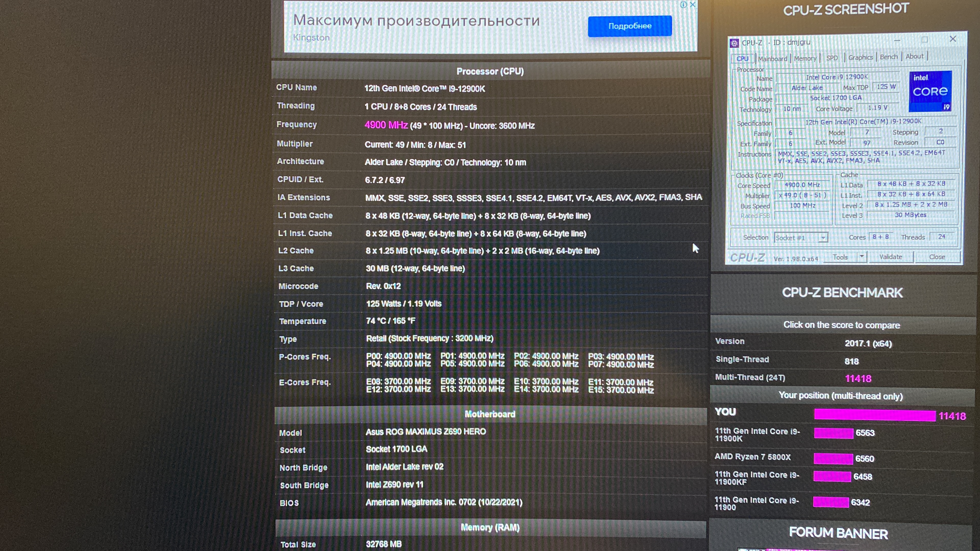Click the Multi-Thread score 11418
This screenshot has width=980, height=551.
pyautogui.click(x=858, y=378)
